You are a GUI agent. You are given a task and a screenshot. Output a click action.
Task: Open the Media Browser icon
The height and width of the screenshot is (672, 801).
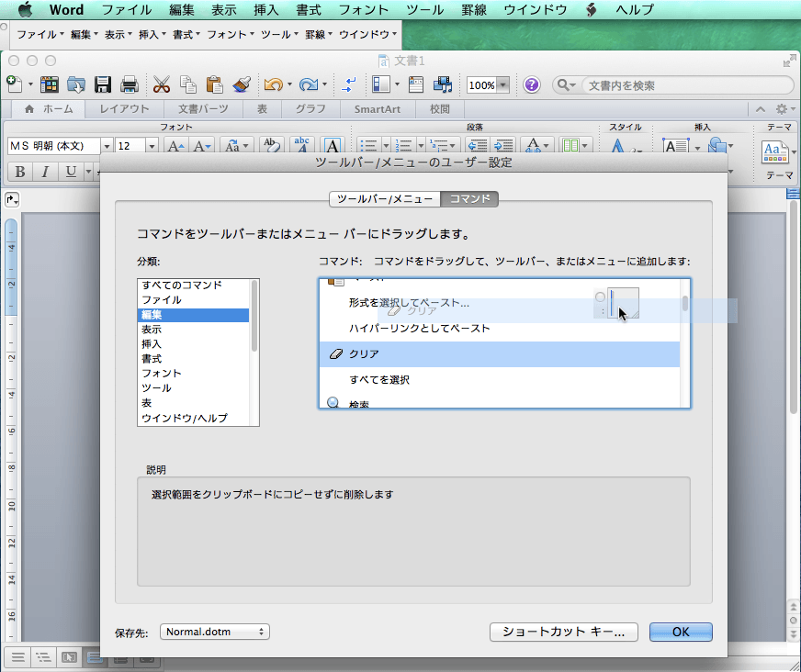point(443,84)
